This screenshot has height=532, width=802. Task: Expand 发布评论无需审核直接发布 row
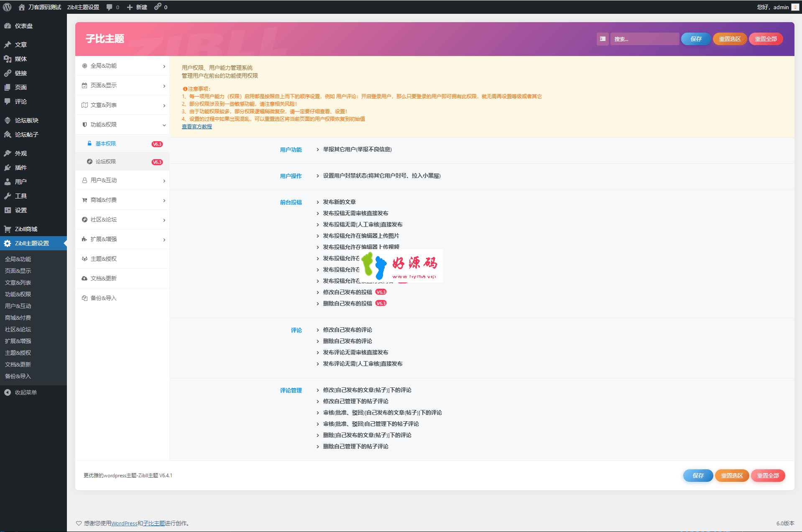coord(352,353)
